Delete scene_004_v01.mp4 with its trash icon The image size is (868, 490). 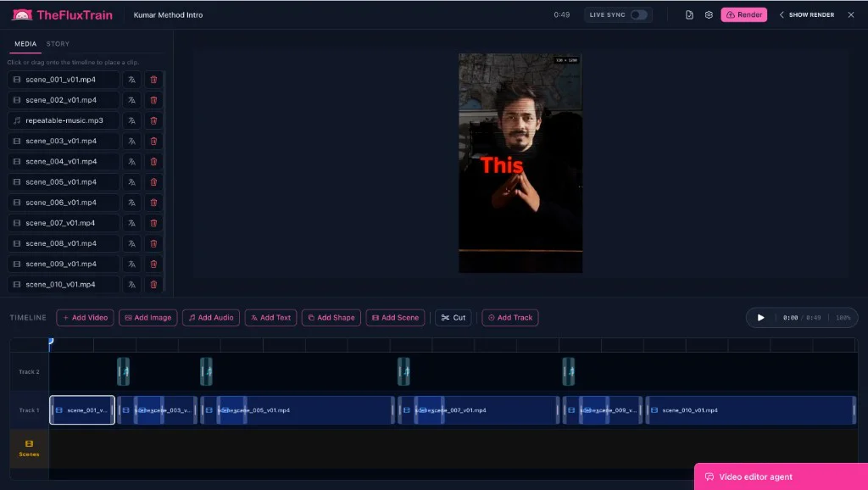[154, 162]
